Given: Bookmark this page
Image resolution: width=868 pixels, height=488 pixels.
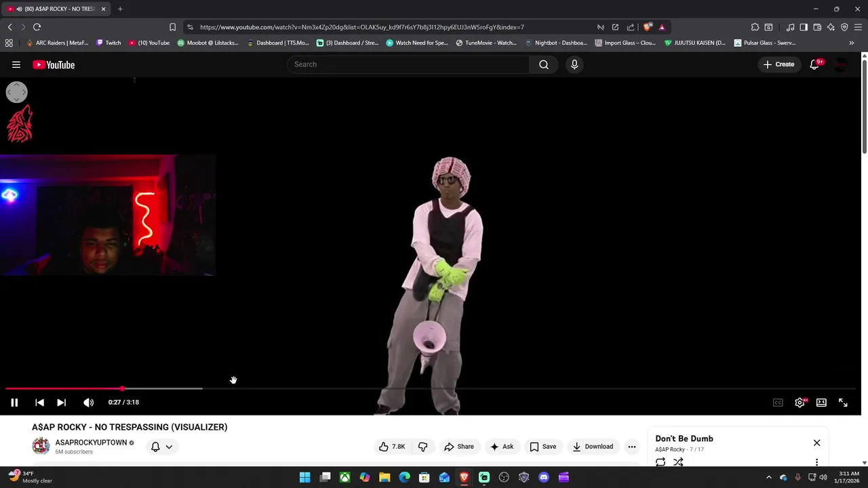Looking at the screenshot, I should [172, 27].
